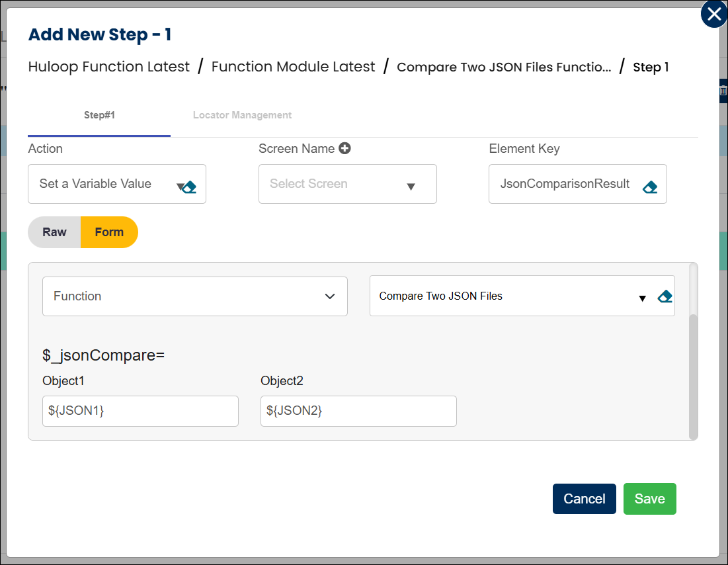
Task: Click the Object1 input field
Action: tap(140, 411)
